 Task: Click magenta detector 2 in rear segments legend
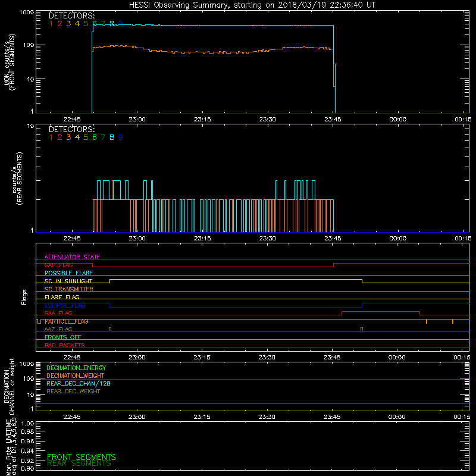[60, 137]
